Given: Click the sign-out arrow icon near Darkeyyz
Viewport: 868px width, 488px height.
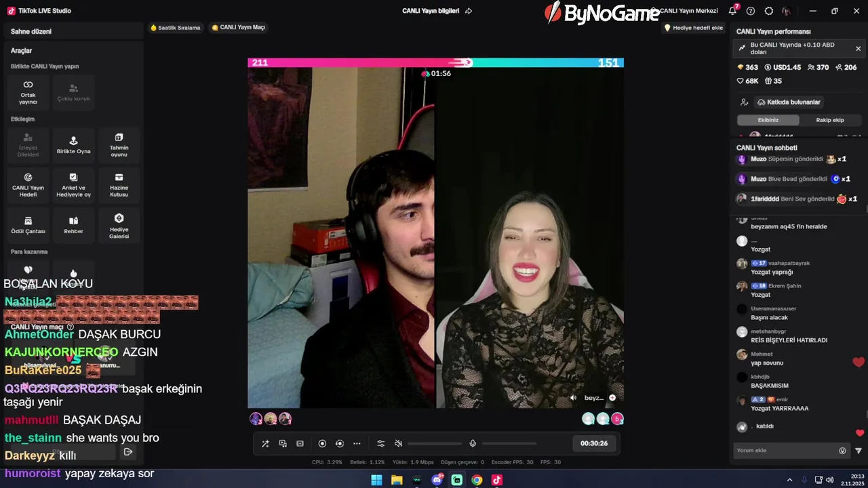Looking at the screenshot, I should tap(128, 452).
